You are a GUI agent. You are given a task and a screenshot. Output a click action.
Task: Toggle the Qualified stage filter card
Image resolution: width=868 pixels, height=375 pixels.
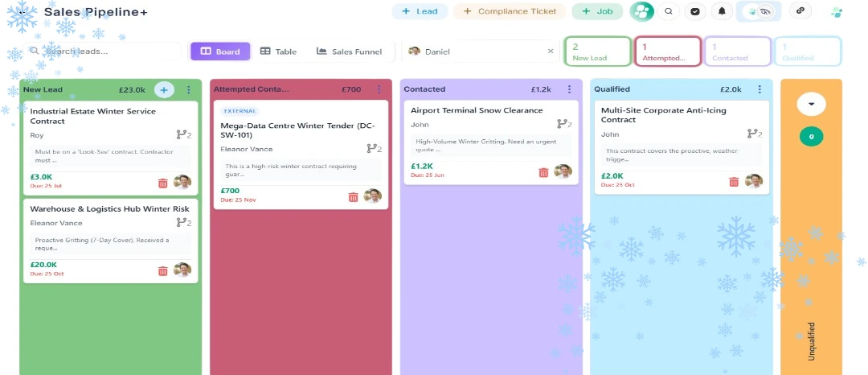[808, 52]
